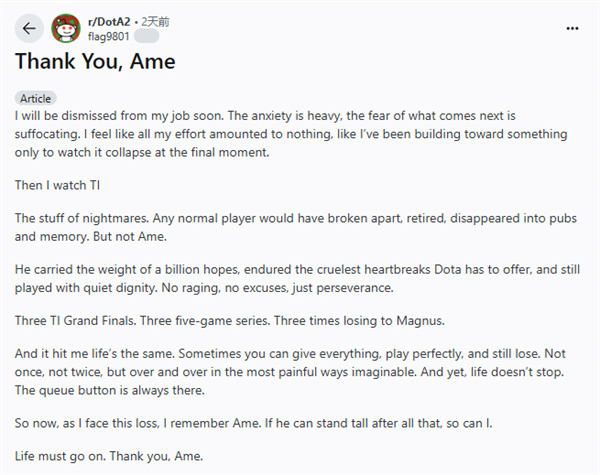The image size is (600, 475).
Task: Click the back arrow button
Action: [28, 28]
